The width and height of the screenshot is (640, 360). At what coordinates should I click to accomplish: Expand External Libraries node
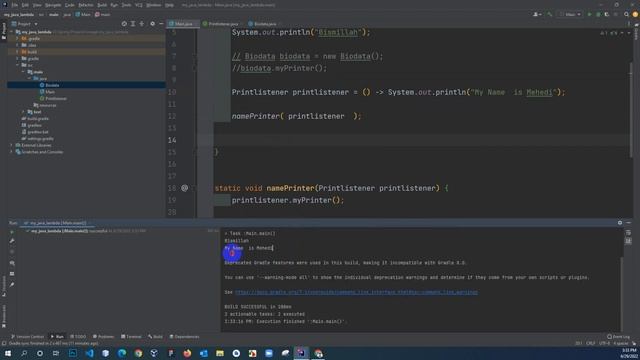tap(11, 145)
